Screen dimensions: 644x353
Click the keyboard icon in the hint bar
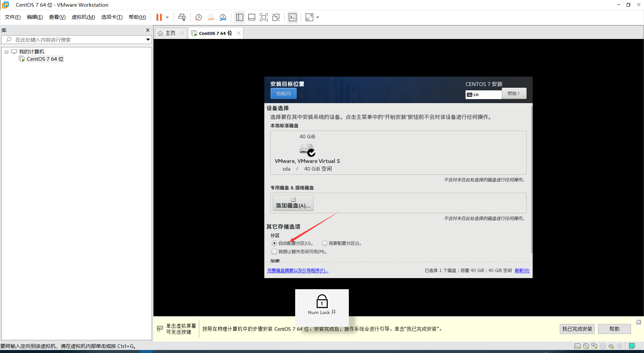click(x=160, y=328)
